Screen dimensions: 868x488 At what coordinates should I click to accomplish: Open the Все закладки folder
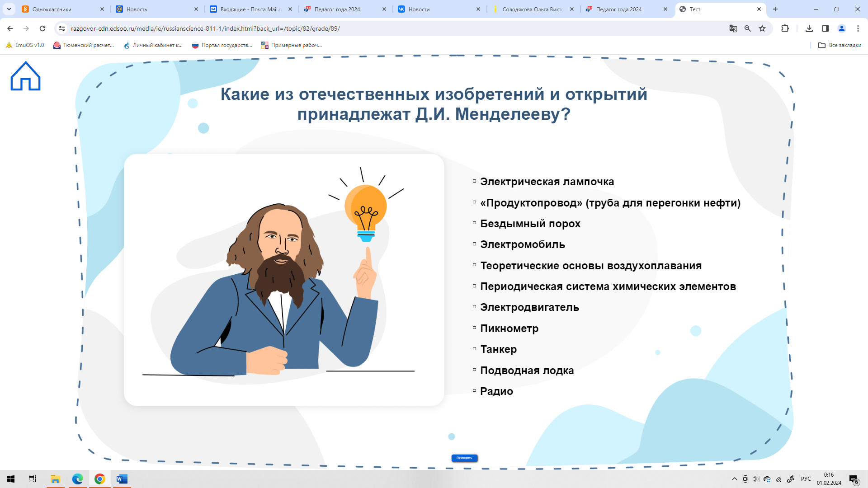click(840, 45)
